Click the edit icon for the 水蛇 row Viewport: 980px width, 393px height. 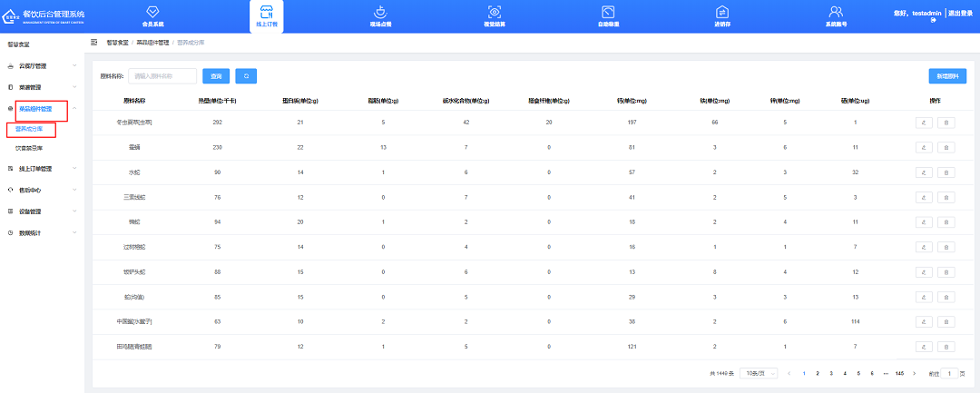[x=924, y=172]
